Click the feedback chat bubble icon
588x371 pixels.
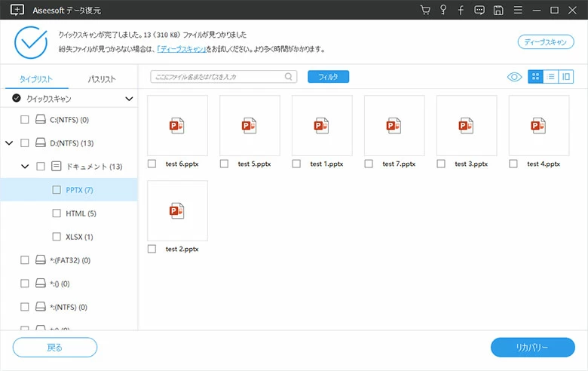[x=479, y=10]
